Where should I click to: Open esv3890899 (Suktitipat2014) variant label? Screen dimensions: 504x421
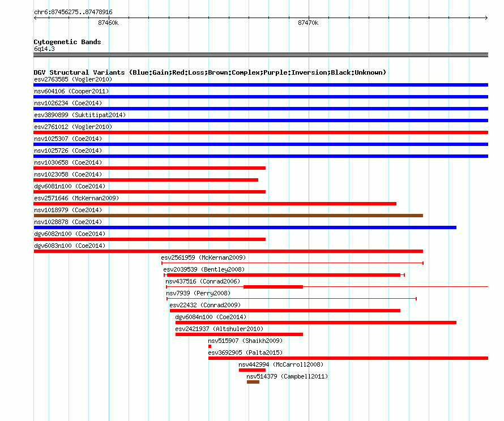(x=80, y=115)
